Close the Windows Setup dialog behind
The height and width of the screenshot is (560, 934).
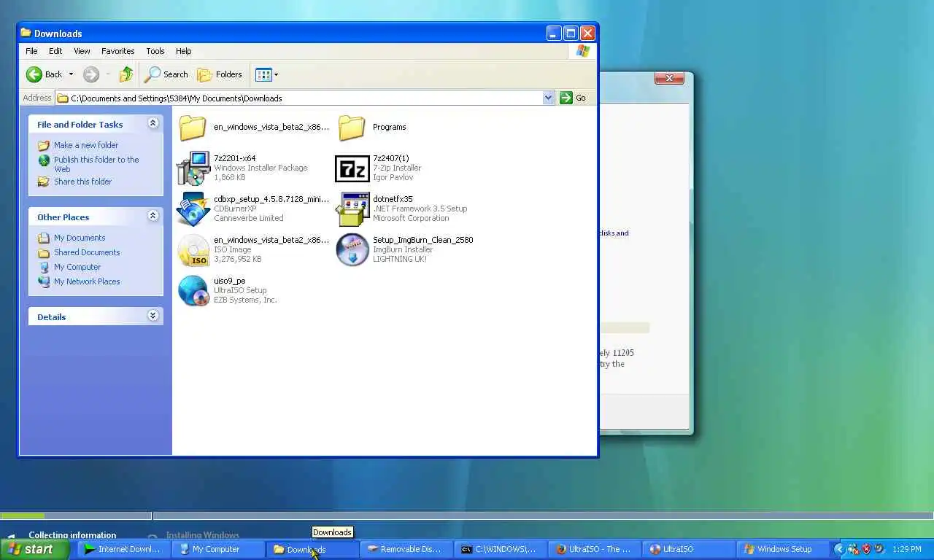669,78
